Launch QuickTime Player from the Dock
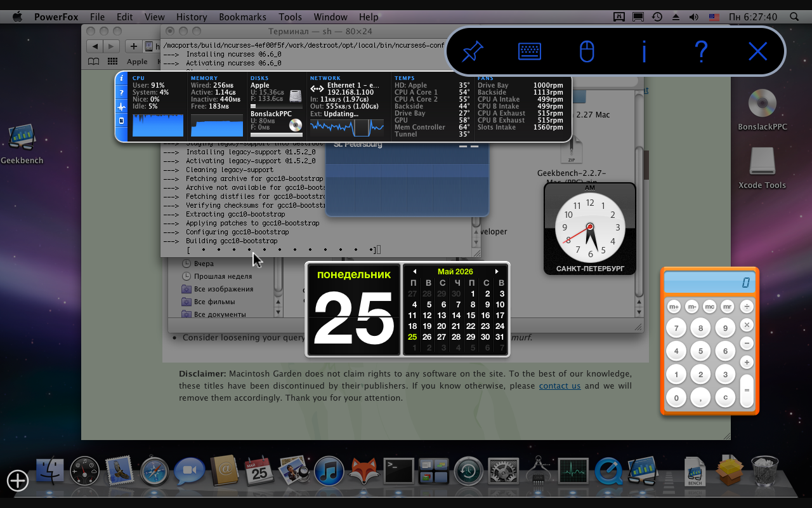 coord(608,472)
